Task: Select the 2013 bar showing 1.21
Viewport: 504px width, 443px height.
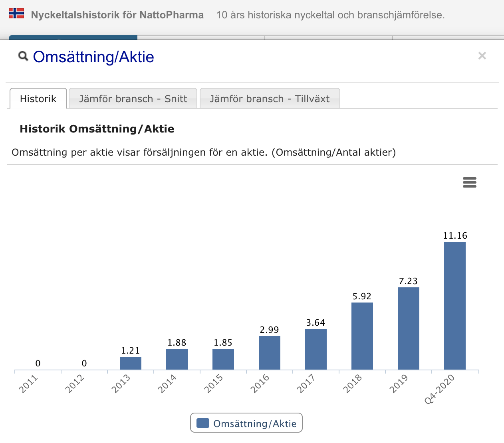Action: coord(131,363)
